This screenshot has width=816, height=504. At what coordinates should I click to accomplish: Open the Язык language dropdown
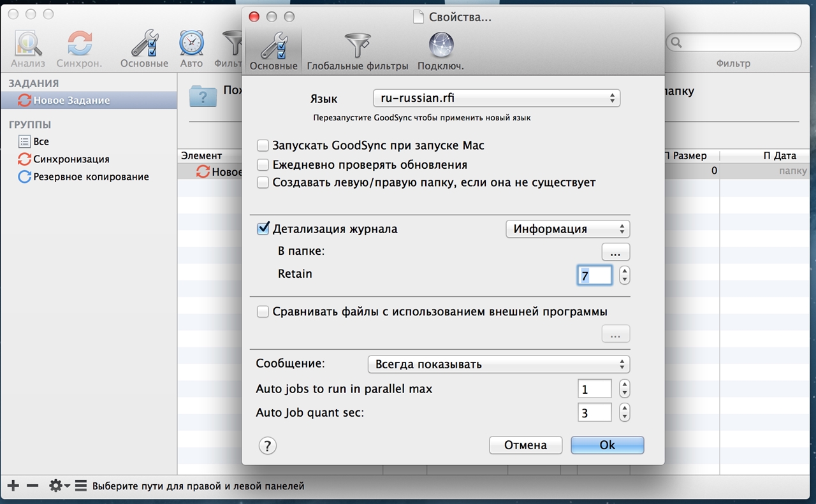(x=496, y=98)
